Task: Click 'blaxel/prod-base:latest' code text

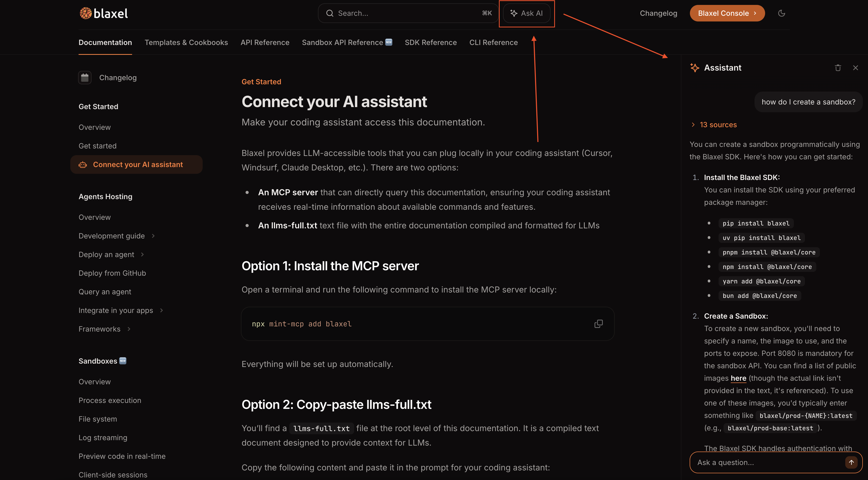Action: coord(770,429)
